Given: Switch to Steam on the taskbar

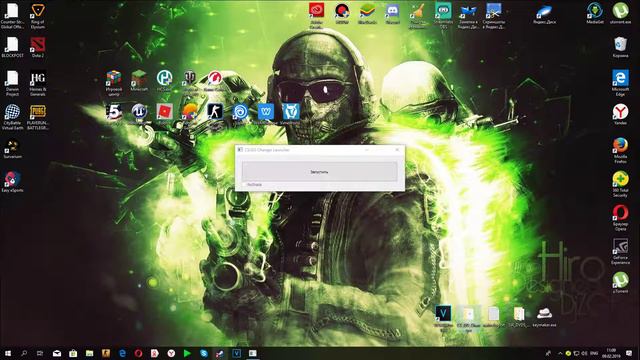Looking at the screenshot, I should click(x=220, y=353).
